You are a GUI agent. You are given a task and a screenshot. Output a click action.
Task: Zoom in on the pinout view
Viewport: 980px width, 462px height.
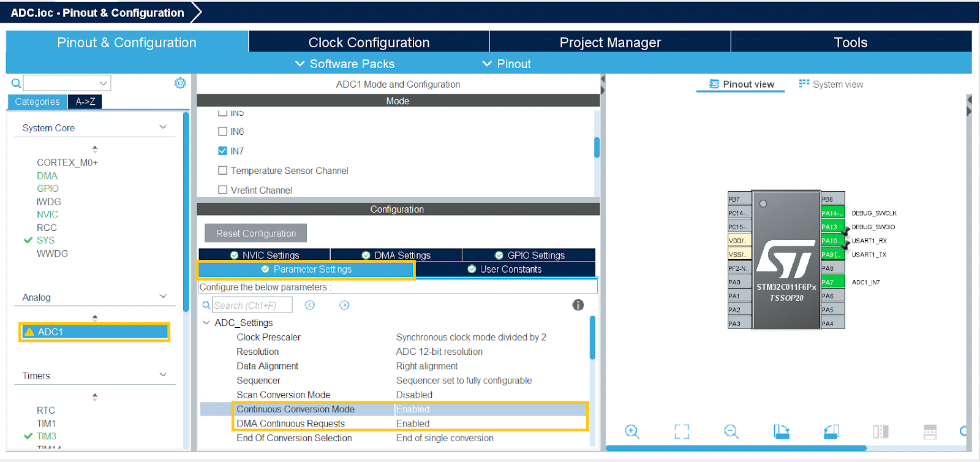(632, 431)
